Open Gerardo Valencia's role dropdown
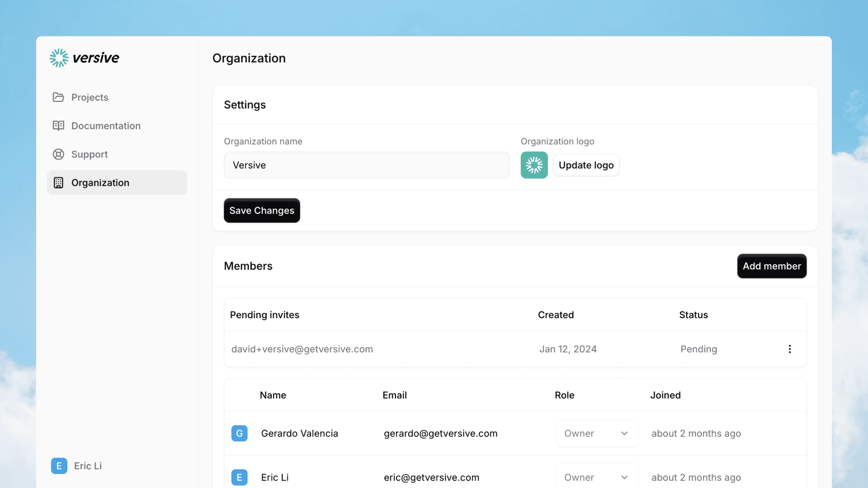The height and width of the screenshot is (488, 868). pyautogui.click(x=596, y=433)
